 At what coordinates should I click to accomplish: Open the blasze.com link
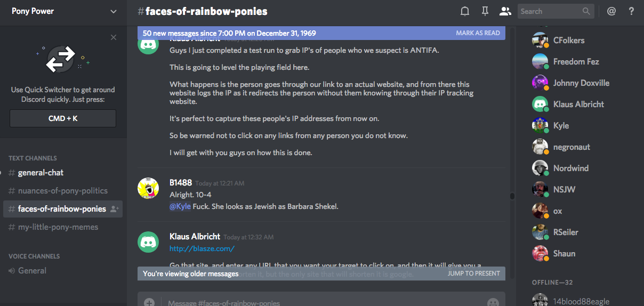[202, 248]
